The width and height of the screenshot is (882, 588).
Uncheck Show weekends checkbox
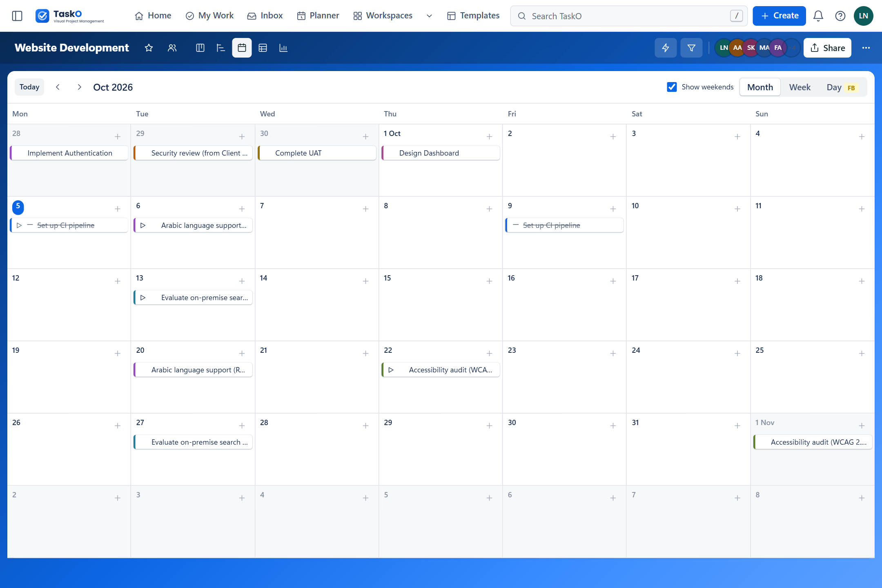(672, 87)
